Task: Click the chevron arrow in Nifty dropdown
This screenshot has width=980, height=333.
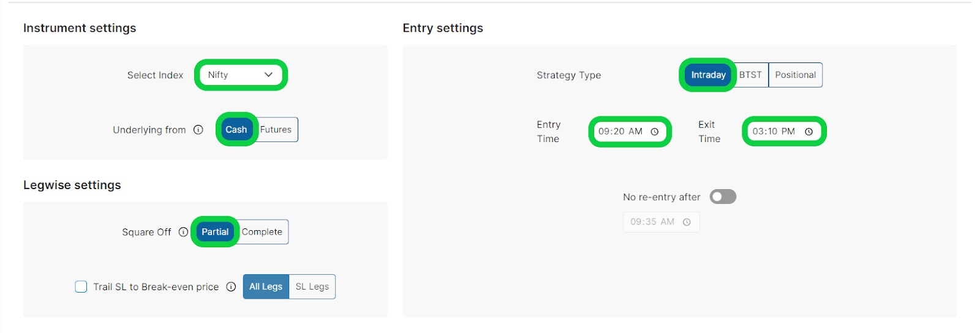Action: coord(268,75)
